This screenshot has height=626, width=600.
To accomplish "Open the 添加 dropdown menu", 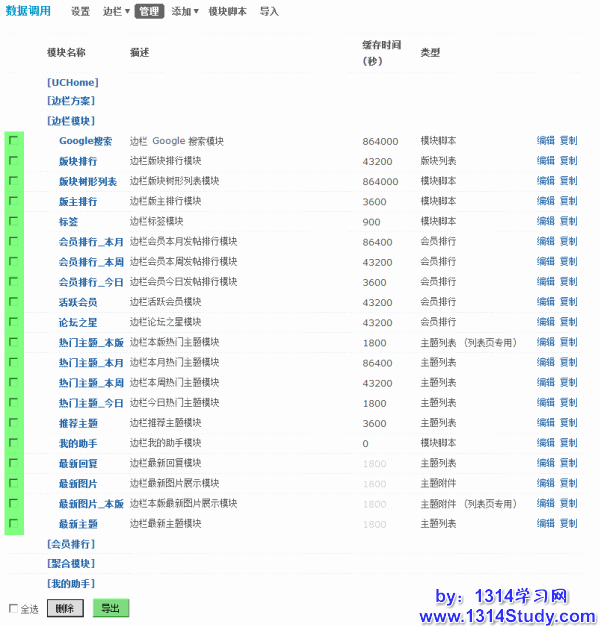I will tap(185, 12).
